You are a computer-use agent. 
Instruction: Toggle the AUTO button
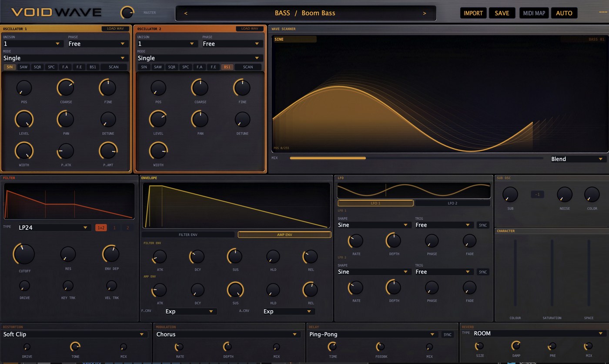pyautogui.click(x=564, y=13)
